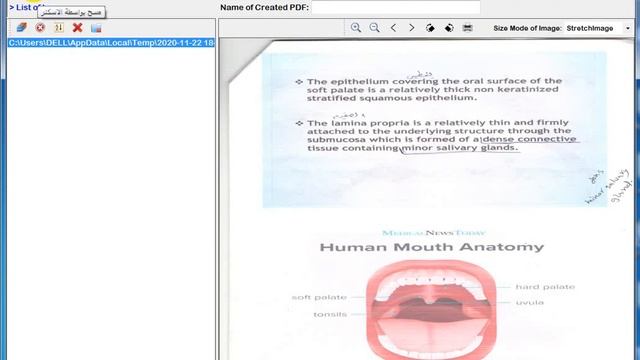Click the scanned page preview image

pyautogui.click(x=427, y=199)
